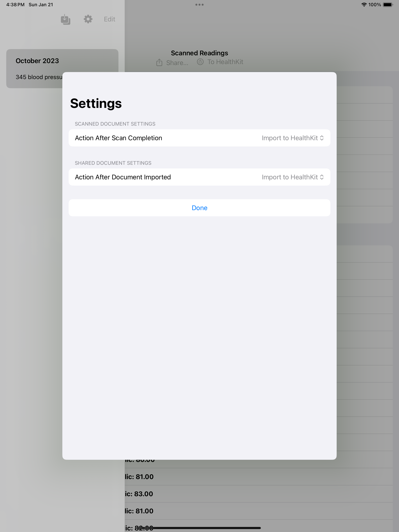Viewport: 399px width, 532px height.
Task: Dismiss settings with Done button
Action: point(199,208)
